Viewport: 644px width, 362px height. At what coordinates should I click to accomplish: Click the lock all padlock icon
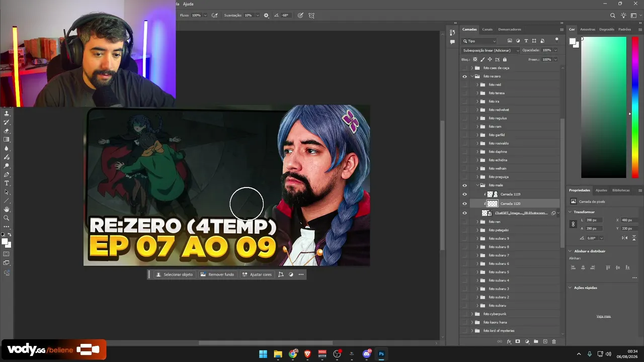505,59
